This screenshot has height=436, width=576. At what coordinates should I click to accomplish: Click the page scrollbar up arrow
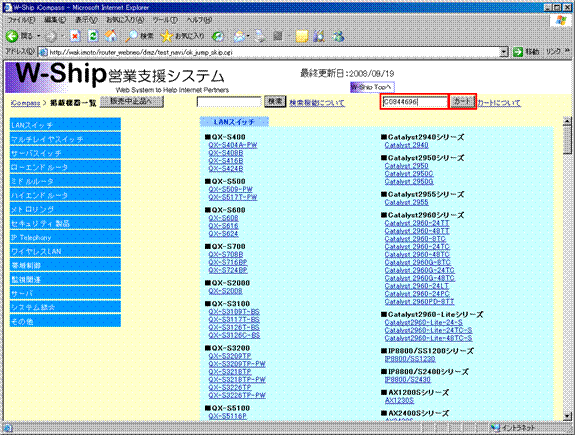(x=567, y=121)
